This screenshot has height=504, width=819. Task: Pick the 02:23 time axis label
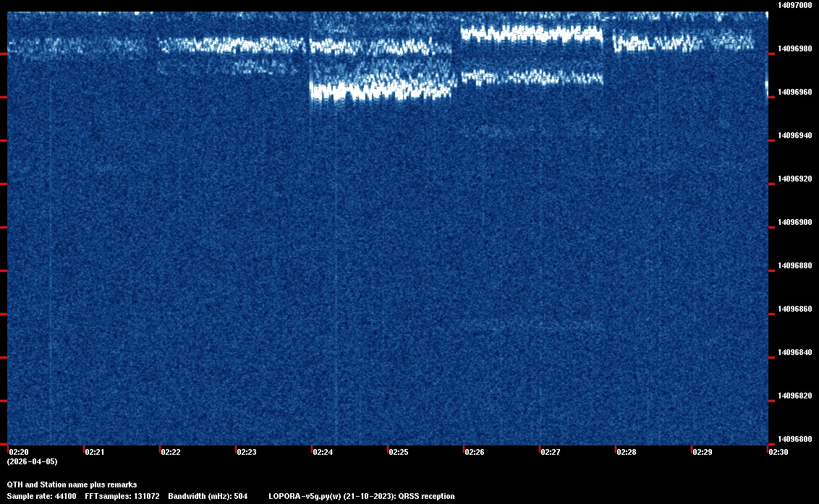click(247, 452)
